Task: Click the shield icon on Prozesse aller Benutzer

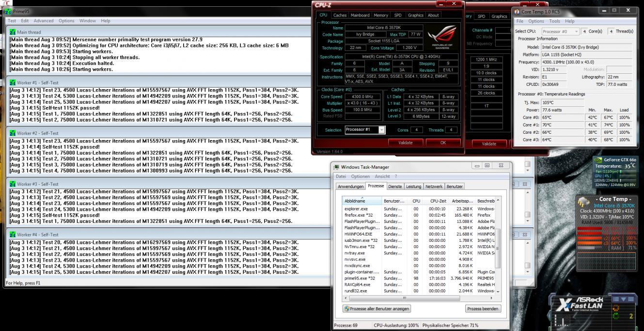Action: [347, 309]
